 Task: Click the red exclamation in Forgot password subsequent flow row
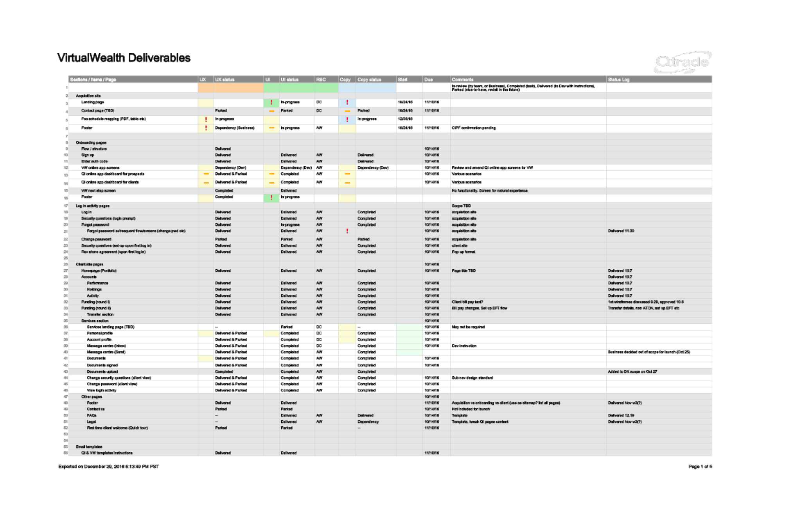tap(347, 231)
